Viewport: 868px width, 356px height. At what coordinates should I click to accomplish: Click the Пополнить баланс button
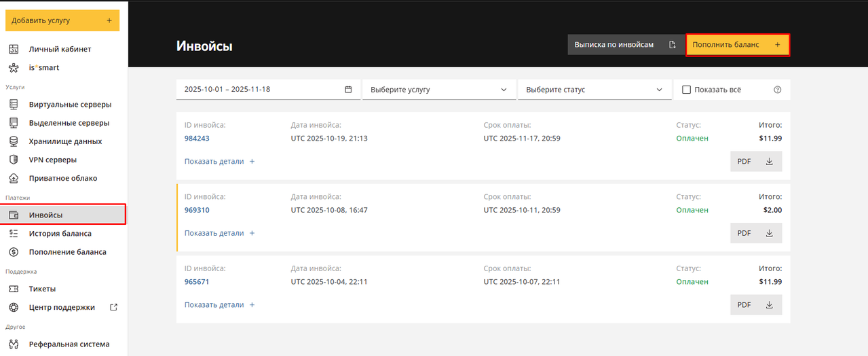click(x=738, y=45)
